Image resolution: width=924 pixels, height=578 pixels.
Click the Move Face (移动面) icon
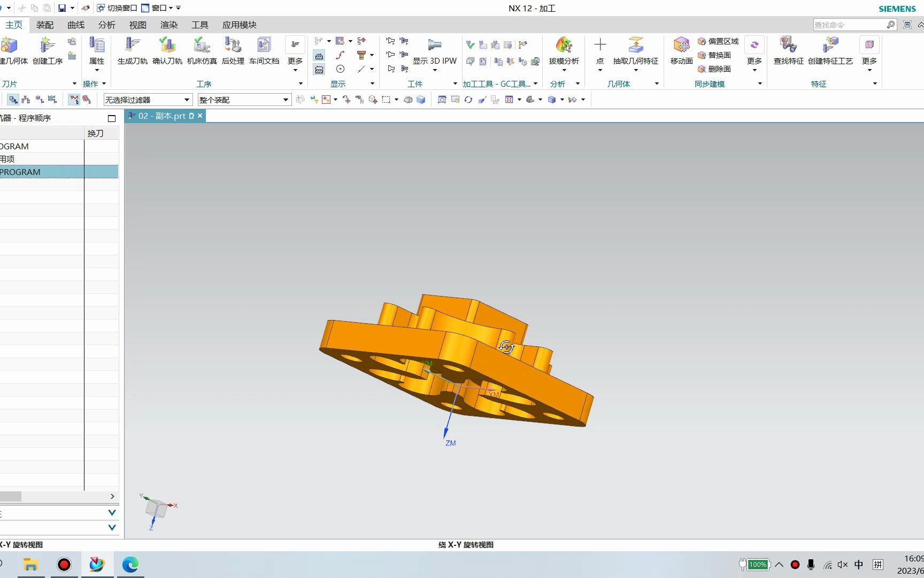681,50
